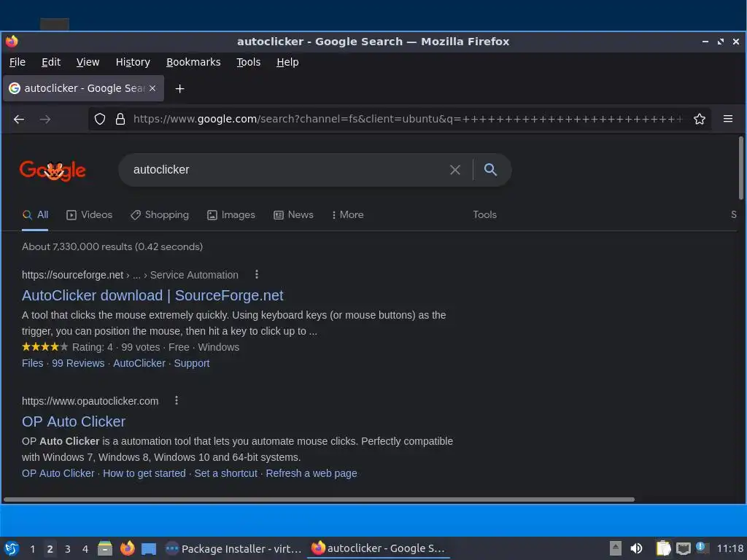
Task: Click the padlock site security icon
Action: click(120, 119)
